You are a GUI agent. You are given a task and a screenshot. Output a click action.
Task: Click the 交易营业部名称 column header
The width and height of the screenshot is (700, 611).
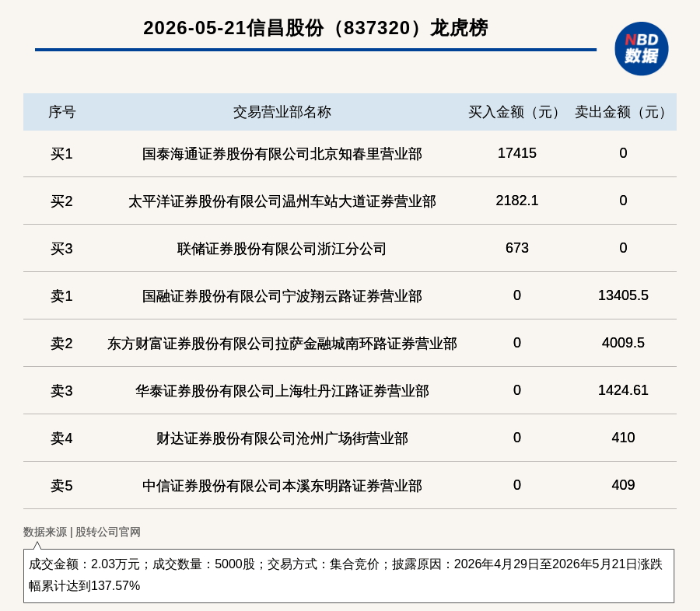[282, 112]
